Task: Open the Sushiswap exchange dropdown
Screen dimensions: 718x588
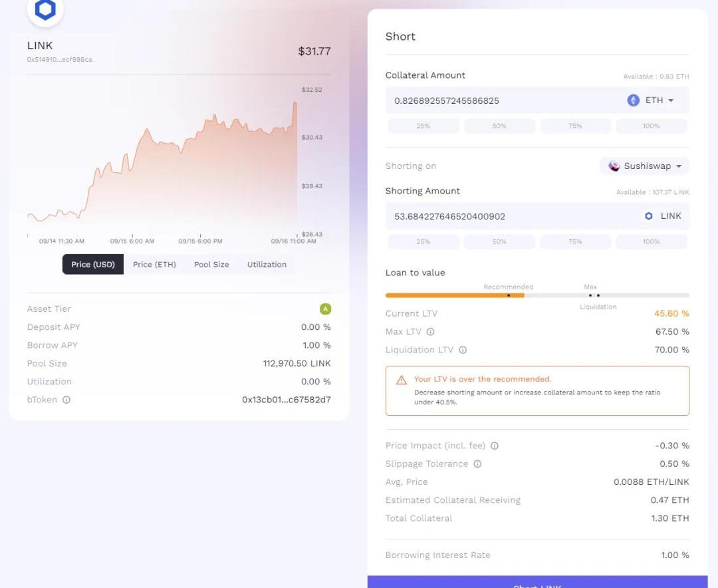Action: tap(644, 166)
